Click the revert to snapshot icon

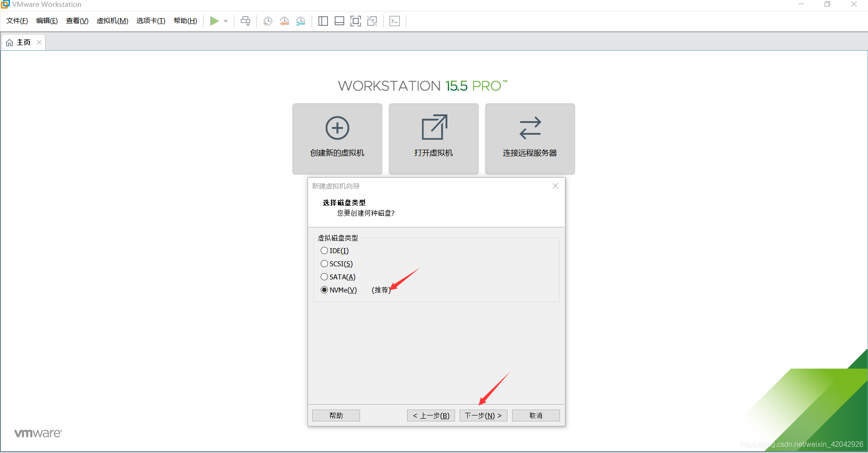pyautogui.click(x=284, y=21)
